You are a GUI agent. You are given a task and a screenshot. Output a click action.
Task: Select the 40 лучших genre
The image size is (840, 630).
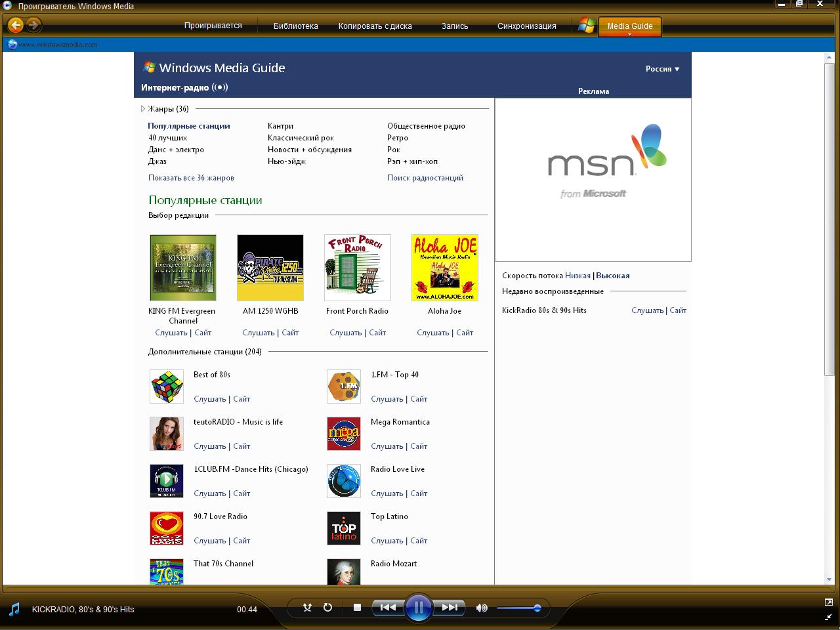[167, 138]
